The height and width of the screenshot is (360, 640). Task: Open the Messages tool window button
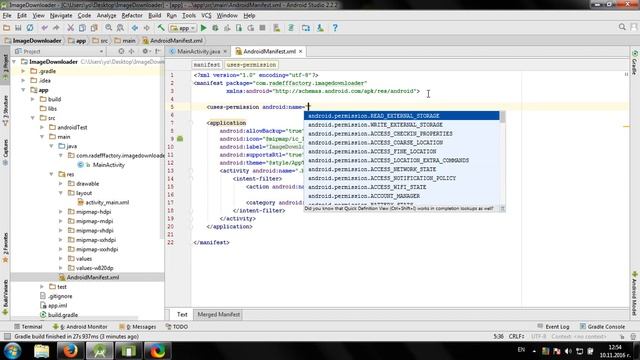pyautogui.click(x=138, y=327)
